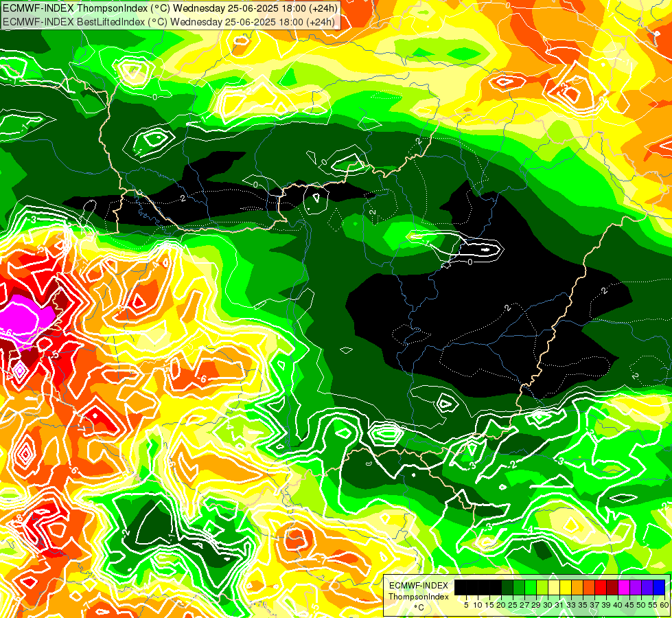This screenshot has width=672, height=618.
Task: Click the legend tick value 20
Action: 501,605
